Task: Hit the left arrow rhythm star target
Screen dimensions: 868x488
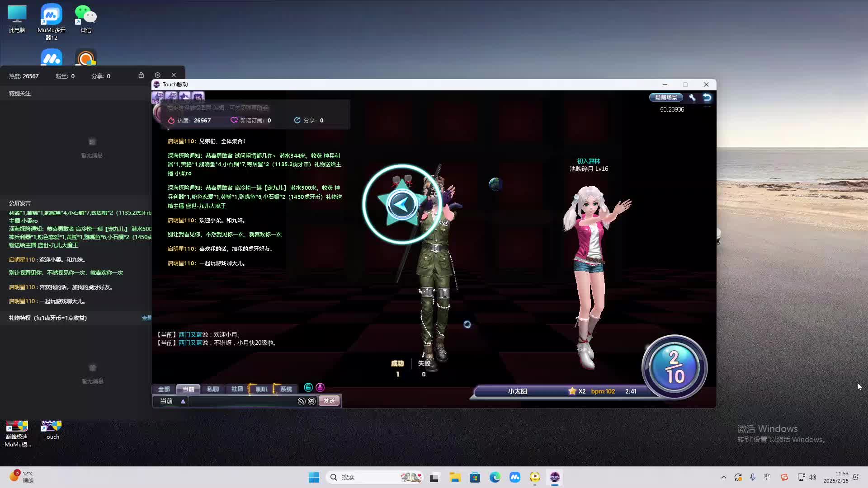Action: click(x=401, y=205)
